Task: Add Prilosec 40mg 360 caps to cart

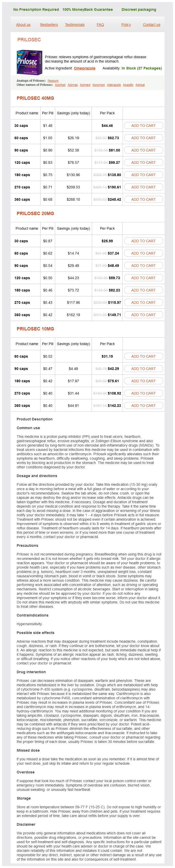Action: click(143, 199)
